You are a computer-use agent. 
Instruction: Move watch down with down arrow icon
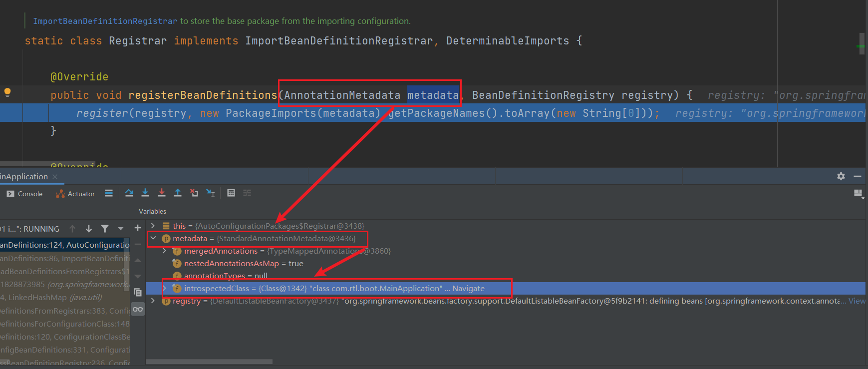pos(138,276)
